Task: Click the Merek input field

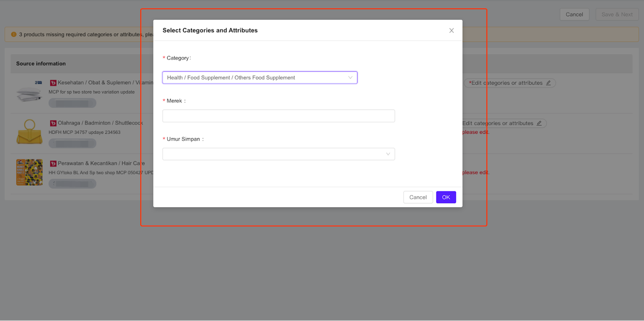Action: pyautogui.click(x=278, y=116)
